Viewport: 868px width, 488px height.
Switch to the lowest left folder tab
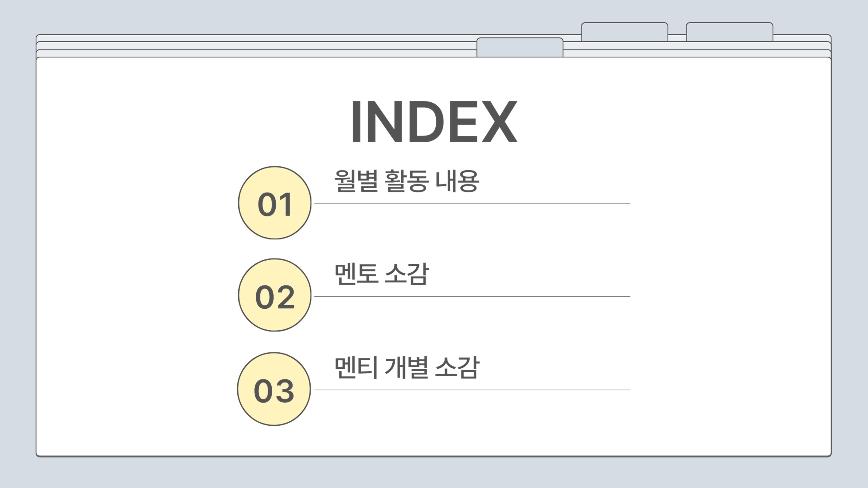coord(520,47)
